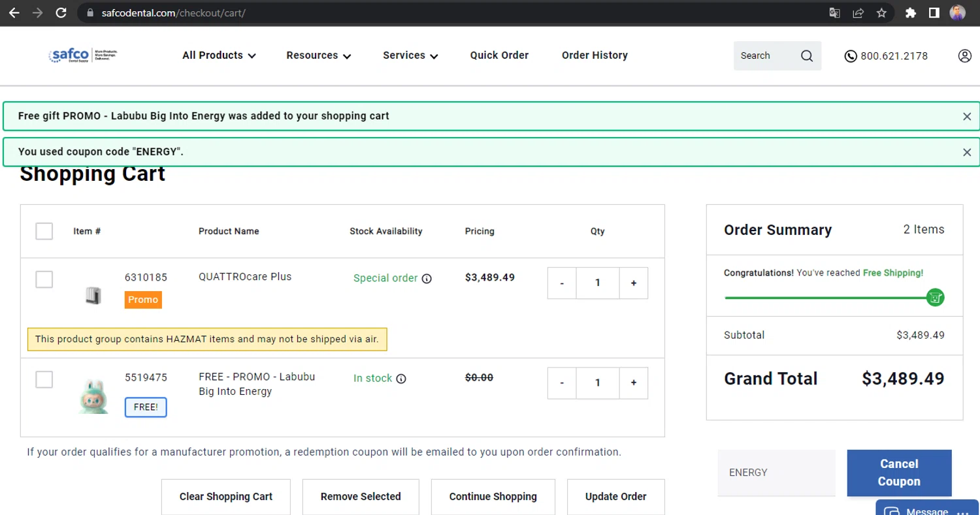Open the Message chat bubble icon
The height and width of the screenshot is (515, 980).
(891, 512)
